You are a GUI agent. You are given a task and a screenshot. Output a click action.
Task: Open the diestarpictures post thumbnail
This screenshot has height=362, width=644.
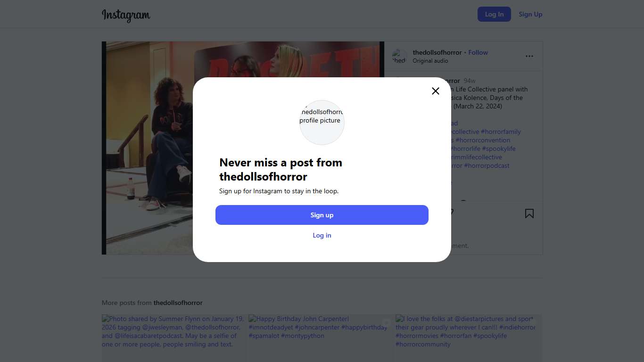pos(468,337)
